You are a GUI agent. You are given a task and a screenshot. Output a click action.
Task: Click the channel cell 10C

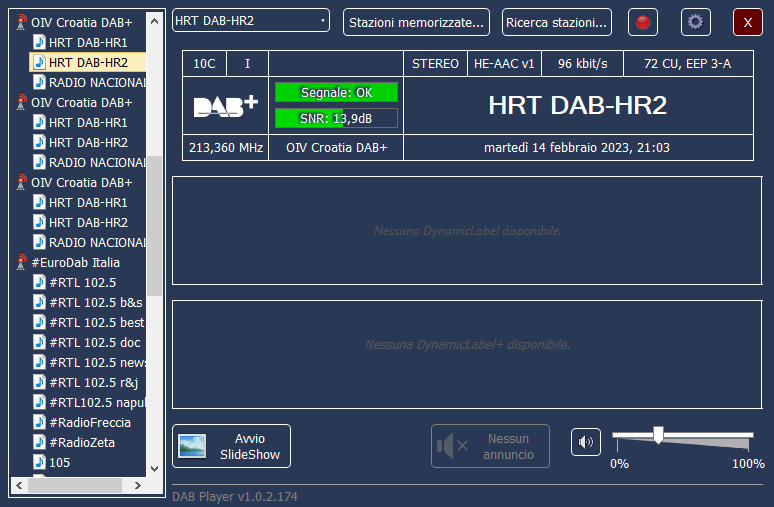(x=204, y=64)
